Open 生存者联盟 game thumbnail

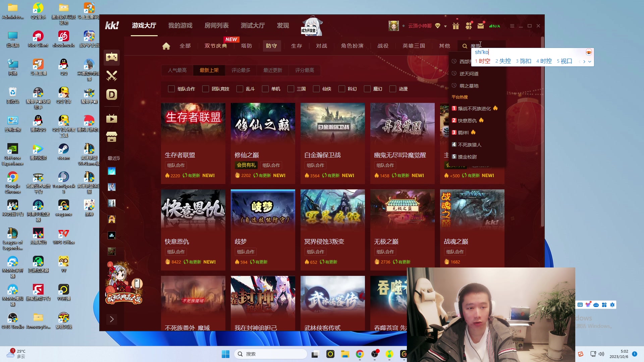pos(193,124)
